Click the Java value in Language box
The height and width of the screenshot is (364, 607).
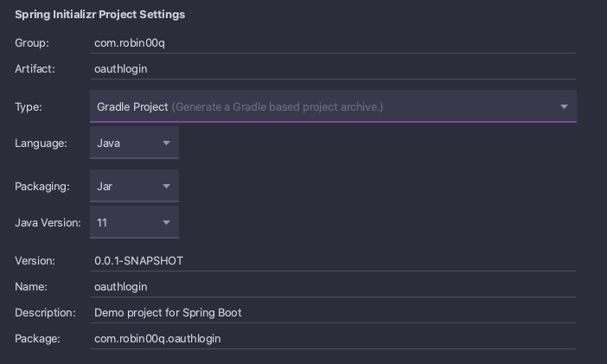(x=109, y=144)
